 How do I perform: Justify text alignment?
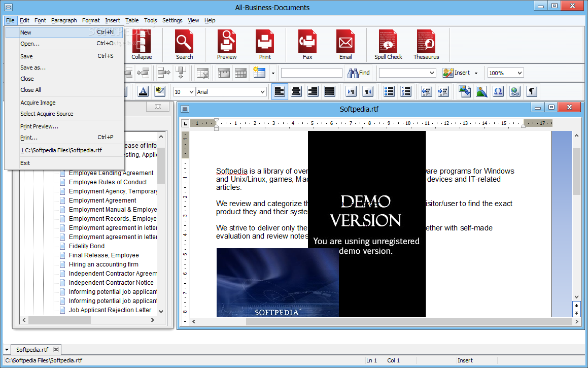[x=330, y=91]
